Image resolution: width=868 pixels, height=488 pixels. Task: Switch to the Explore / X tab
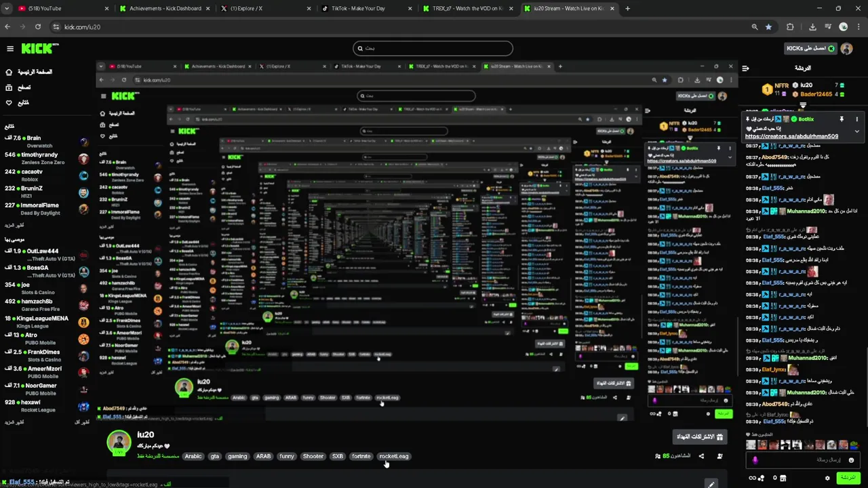[264, 8]
